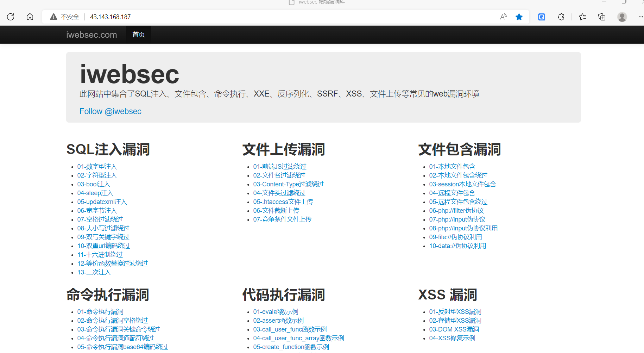Open 09-双写关键字绕过 lesson

103,237
